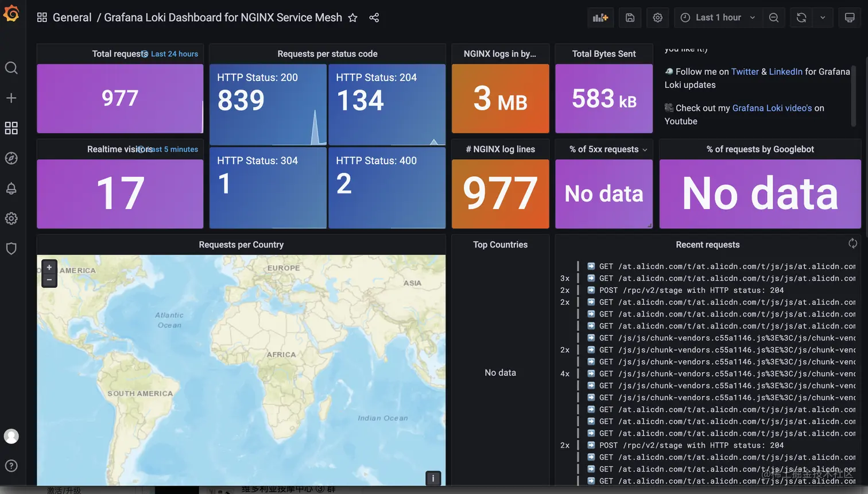Screen dimensions: 868x494
Task: Share the dashboard via share icon
Action: click(374, 18)
